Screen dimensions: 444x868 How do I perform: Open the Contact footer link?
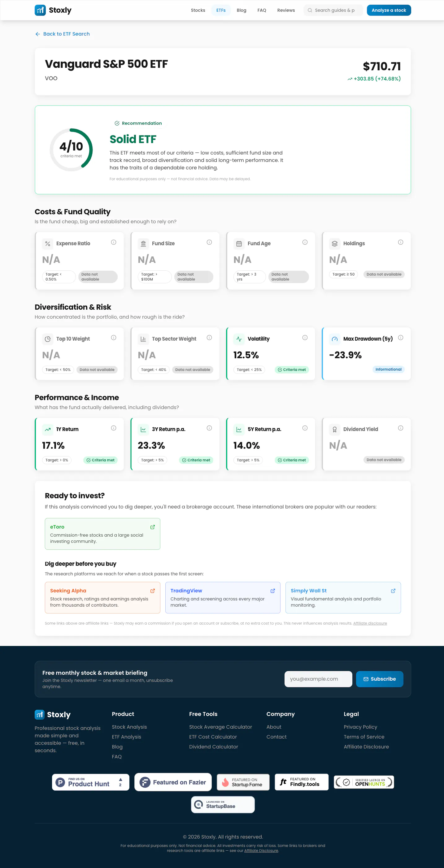pos(276,737)
